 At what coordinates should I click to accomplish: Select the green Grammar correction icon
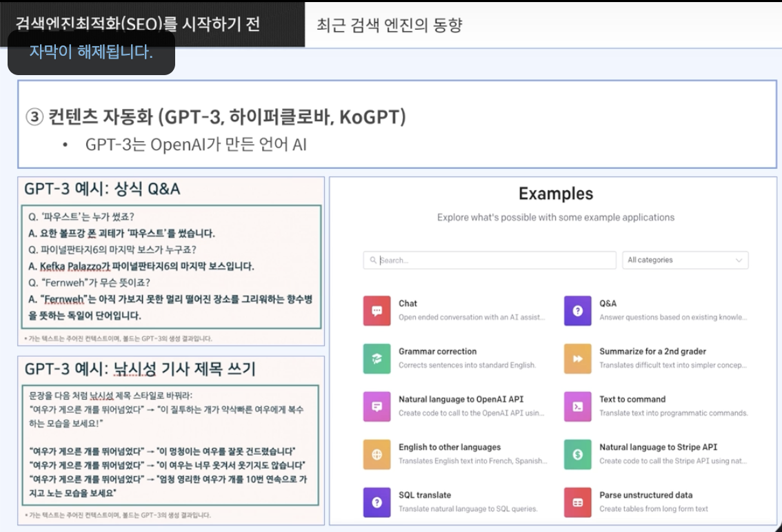(x=377, y=358)
